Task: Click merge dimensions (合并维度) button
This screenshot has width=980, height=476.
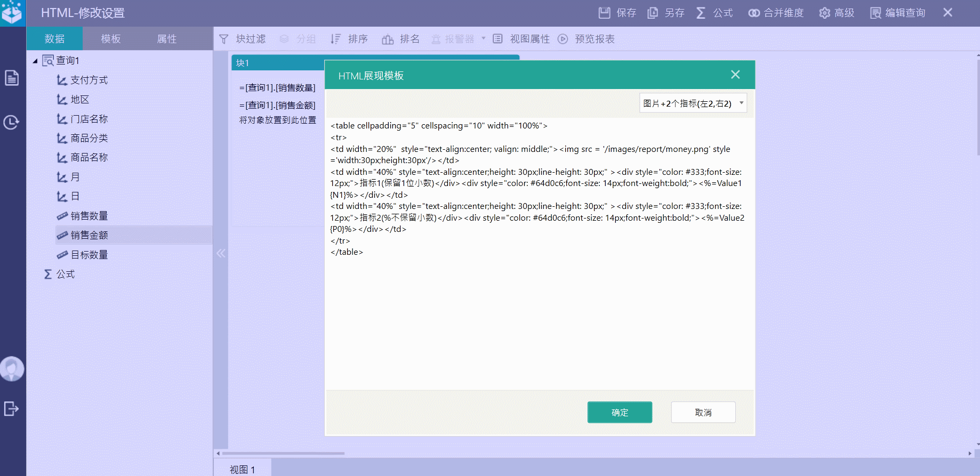Action: (x=776, y=13)
